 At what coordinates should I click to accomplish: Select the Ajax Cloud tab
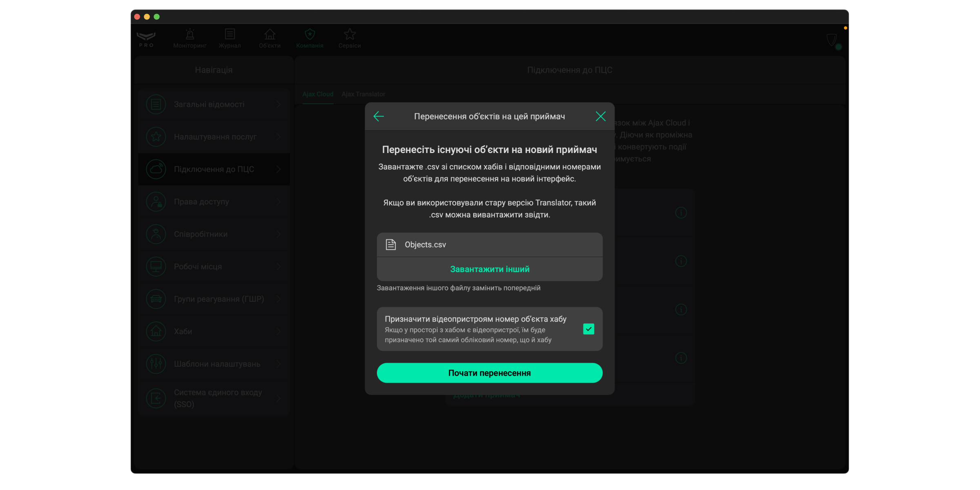point(318,94)
